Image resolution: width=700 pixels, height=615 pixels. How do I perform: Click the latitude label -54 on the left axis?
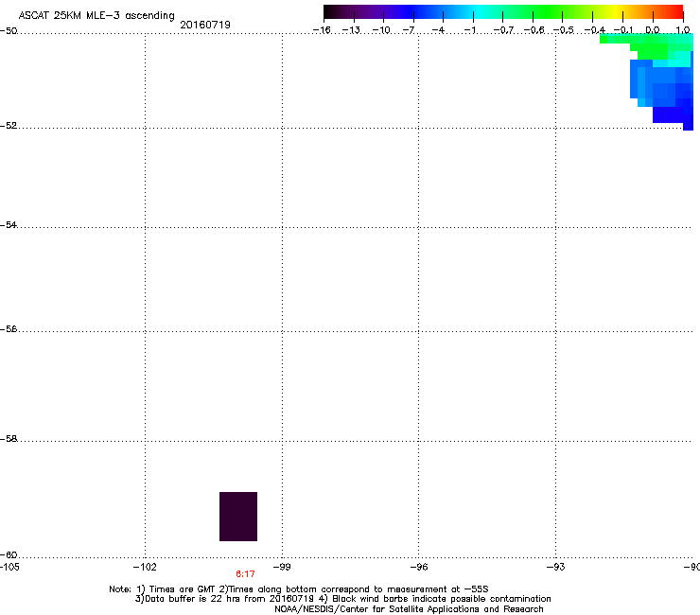point(9,224)
